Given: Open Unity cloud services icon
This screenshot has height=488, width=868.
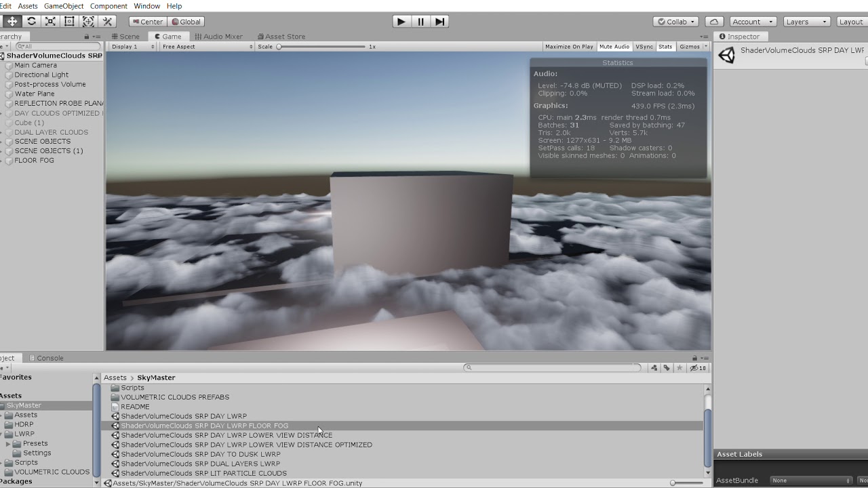Looking at the screenshot, I should click(713, 22).
